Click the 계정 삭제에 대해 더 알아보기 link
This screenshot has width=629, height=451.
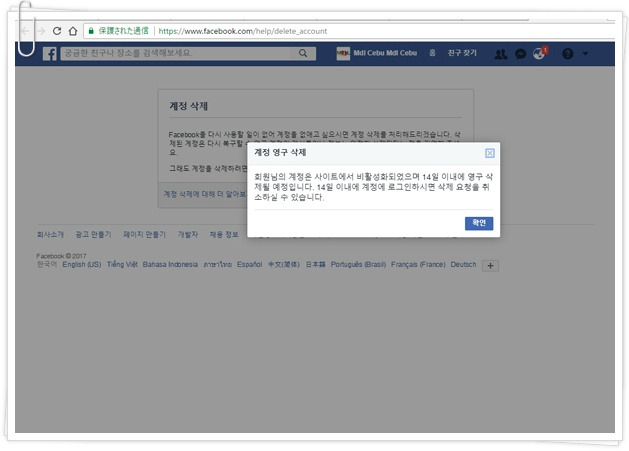point(205,194)
